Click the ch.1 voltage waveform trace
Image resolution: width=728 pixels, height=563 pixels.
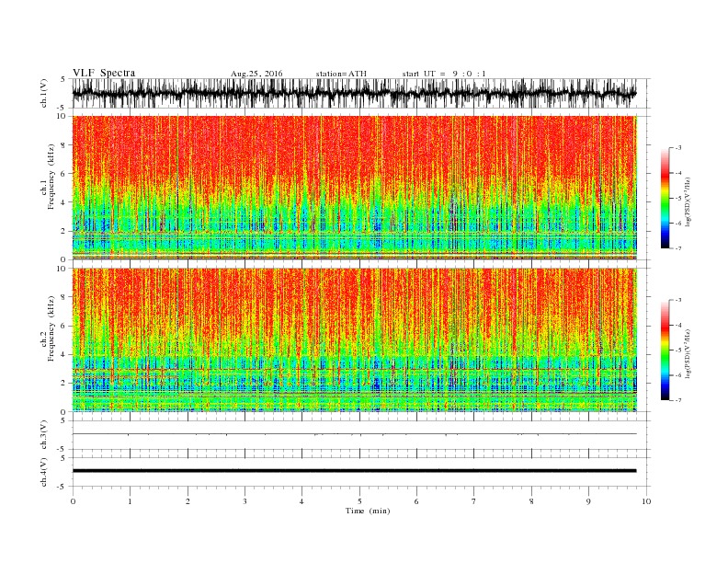[x=354, y=93]
